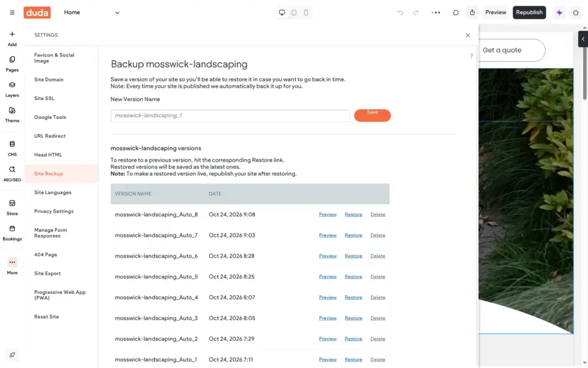Open the comments bubble icon
Screen dimensions: 588x368
(455, 13)
